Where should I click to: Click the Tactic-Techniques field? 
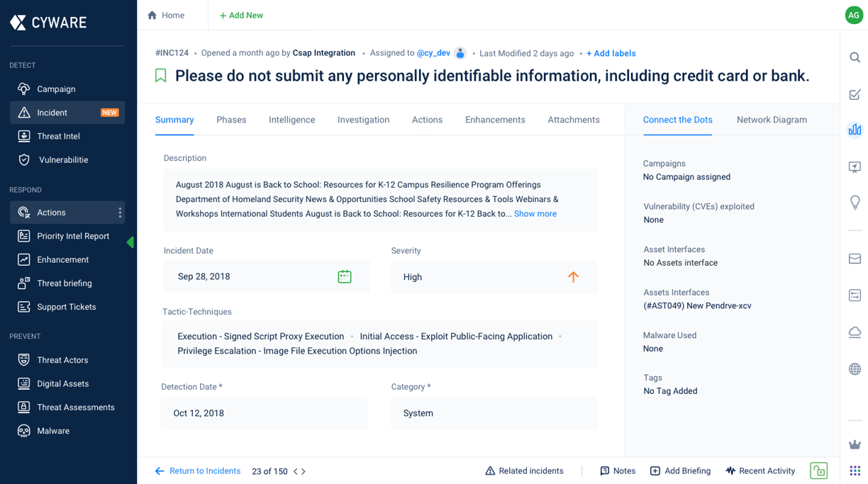[379, 344]
